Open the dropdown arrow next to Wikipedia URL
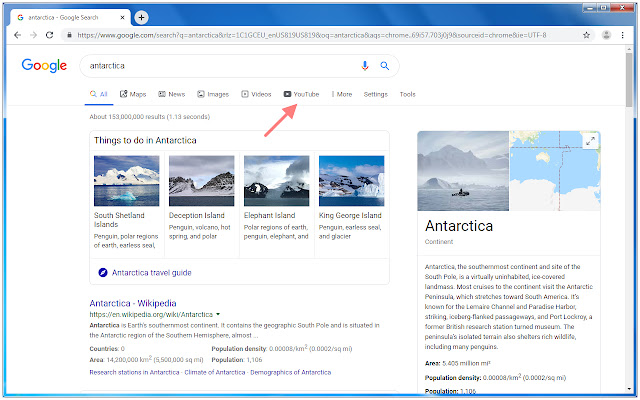This screenshot has height=400, width=640. coord(218,314)
